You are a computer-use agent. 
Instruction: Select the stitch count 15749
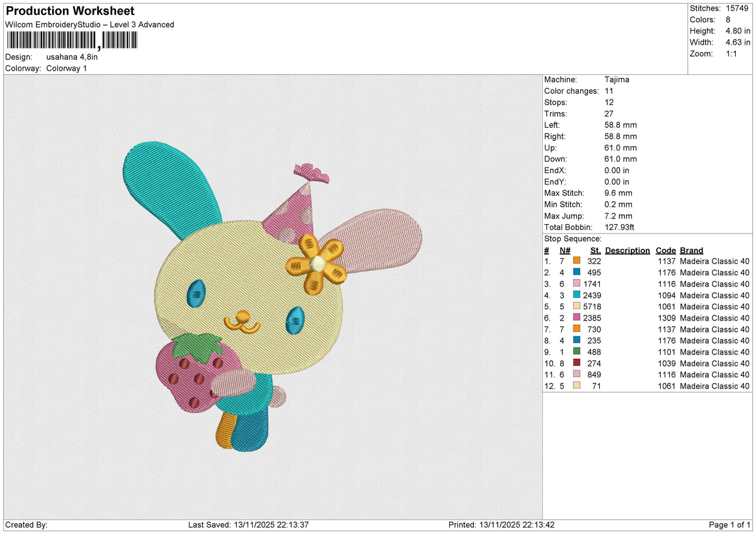pos(737,8)
